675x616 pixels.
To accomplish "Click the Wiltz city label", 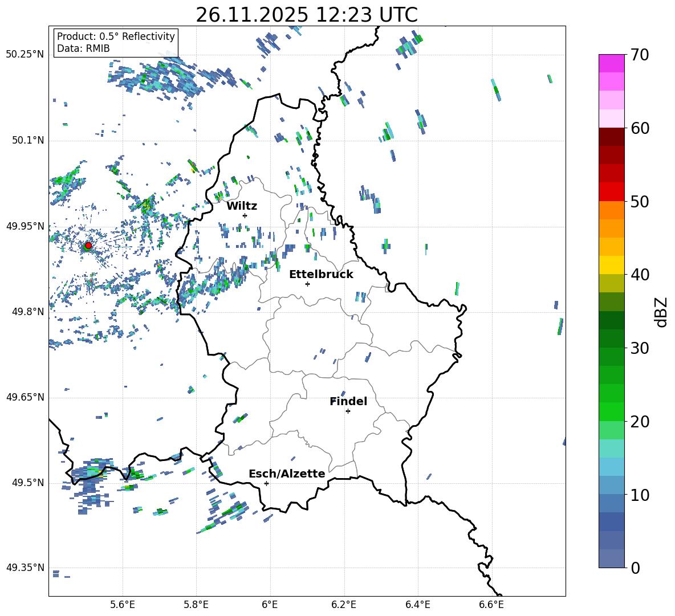I will (x=242, y=206).
